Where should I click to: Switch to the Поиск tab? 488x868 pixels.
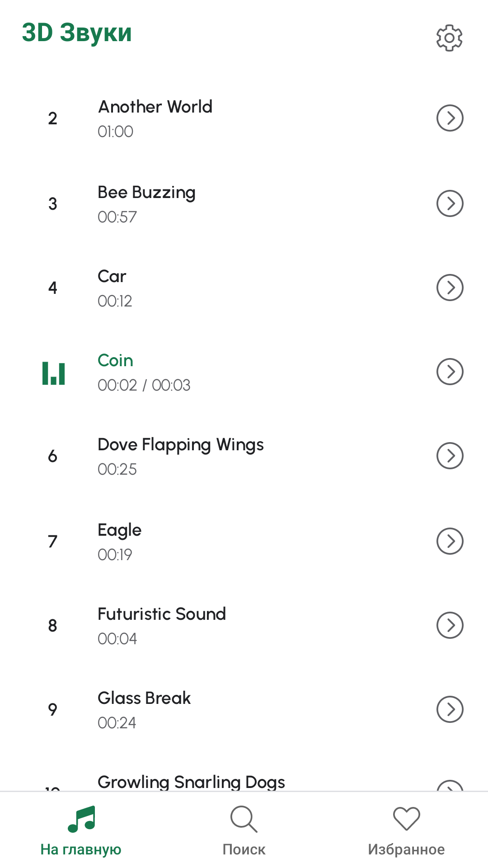tap(244, 830)
